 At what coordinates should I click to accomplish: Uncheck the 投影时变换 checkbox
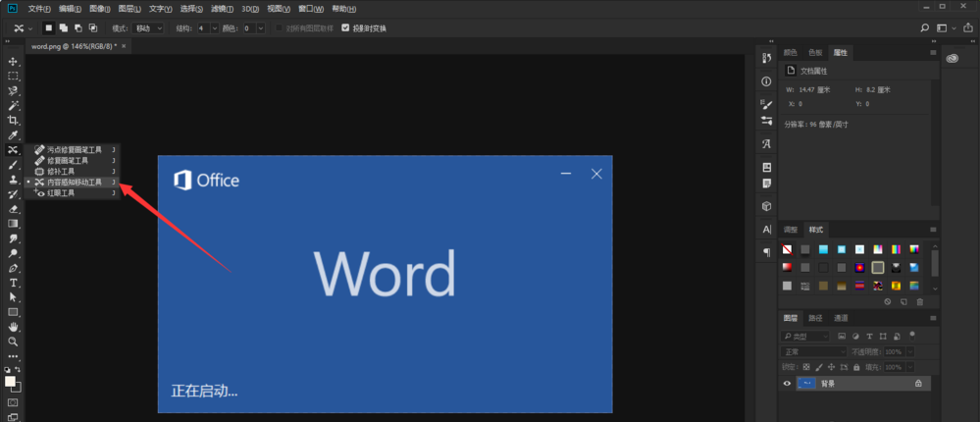pos(345,28)
